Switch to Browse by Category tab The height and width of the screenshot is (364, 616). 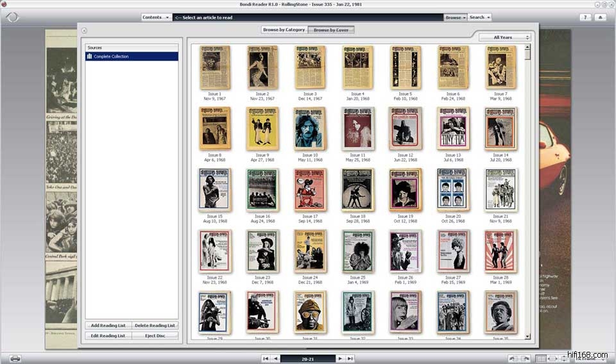click(x=284, y=30)
